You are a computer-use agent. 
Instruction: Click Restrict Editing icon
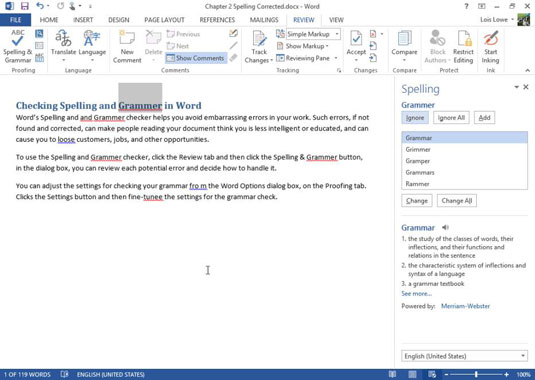463,46
